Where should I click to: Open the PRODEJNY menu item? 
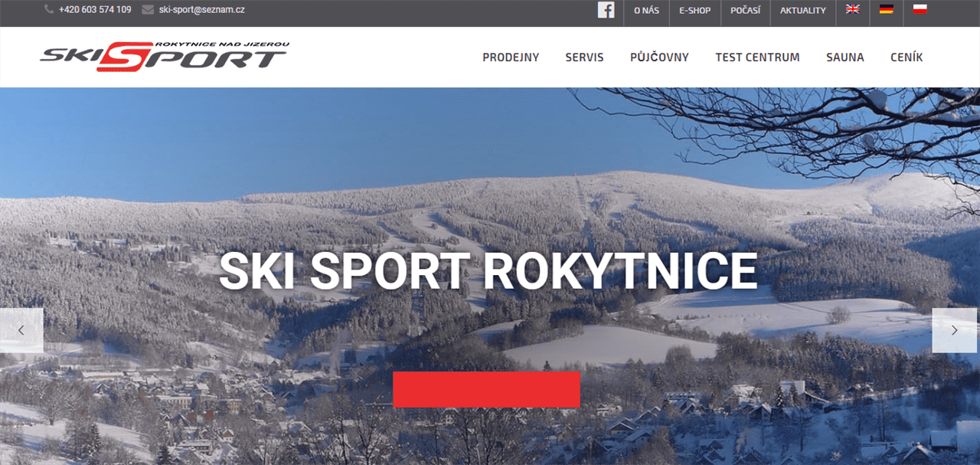[x=511, y=57]
